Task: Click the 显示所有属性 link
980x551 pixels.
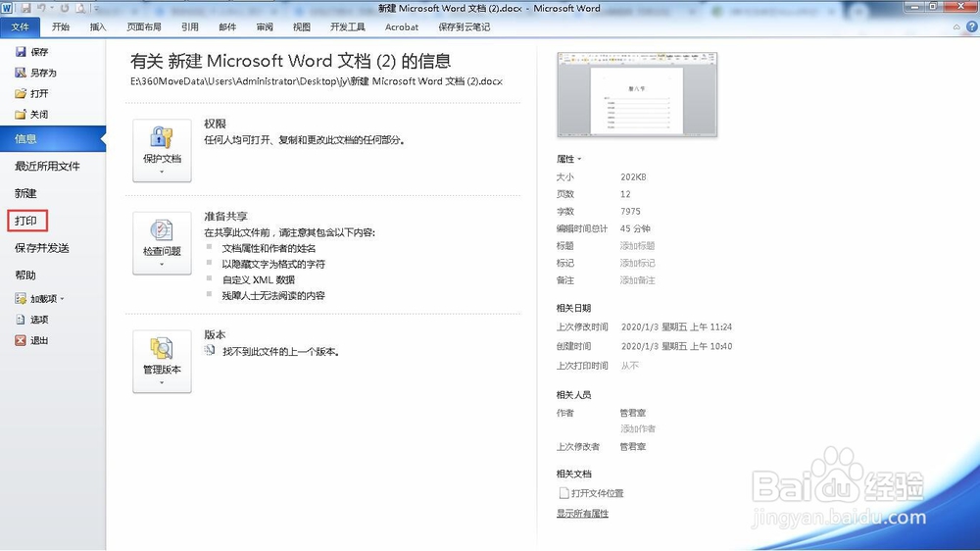Action: [x=582, y=514]
